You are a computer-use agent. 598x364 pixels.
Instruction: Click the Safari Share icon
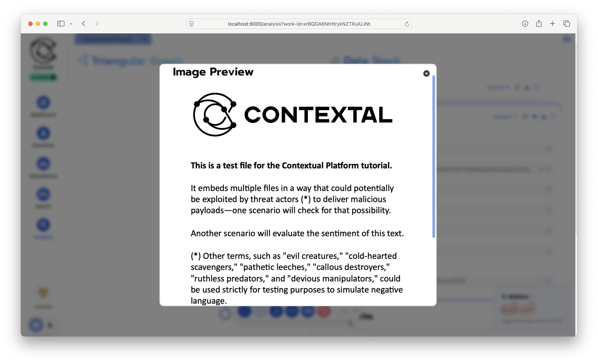point(539,24)
